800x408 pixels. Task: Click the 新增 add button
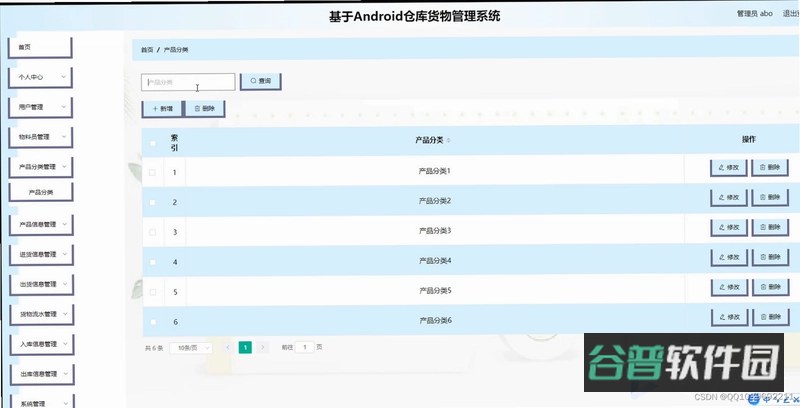tap(162, 109)
